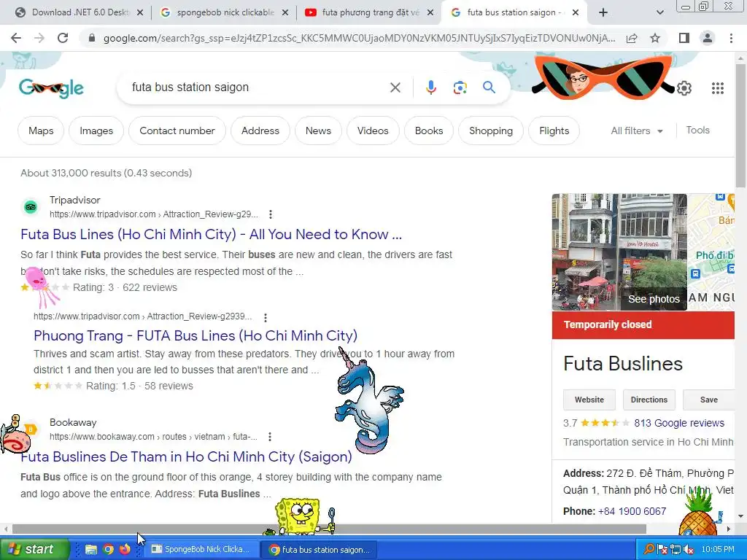Viewport: 747px width, 560px height.
Task: Bookmark this page with star icon
Action: tap(655, 38)
